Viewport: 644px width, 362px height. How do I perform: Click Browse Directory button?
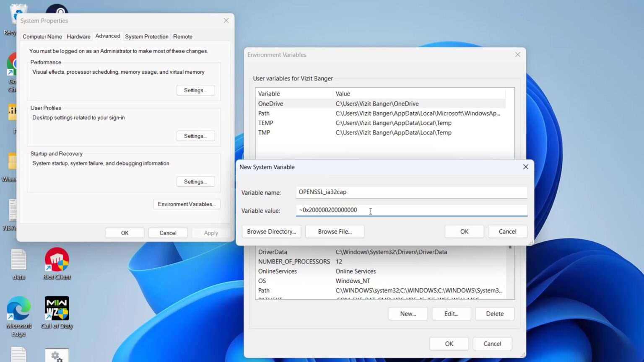click(271, 232)
